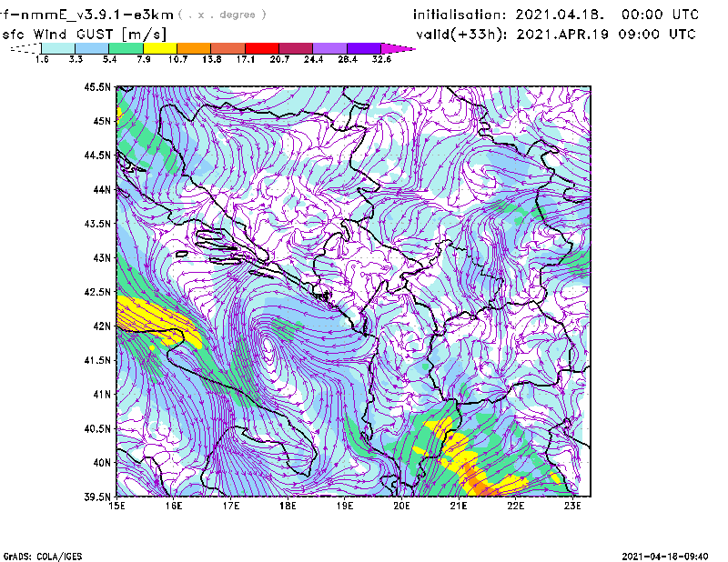Click the 23E longitude axis label
This screenshot has height=562, width=728.
pyautogui.click(x=572, y=506)
